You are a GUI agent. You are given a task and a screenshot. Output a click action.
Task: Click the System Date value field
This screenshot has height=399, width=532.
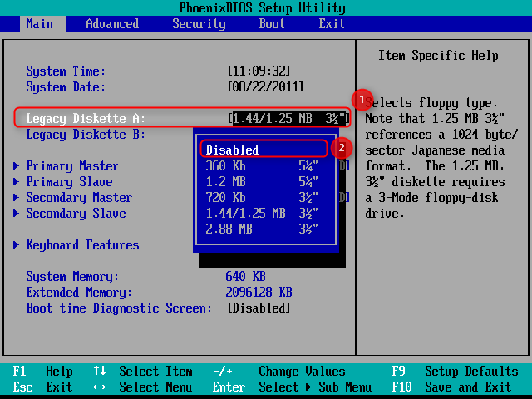click(x=266, y=86)
